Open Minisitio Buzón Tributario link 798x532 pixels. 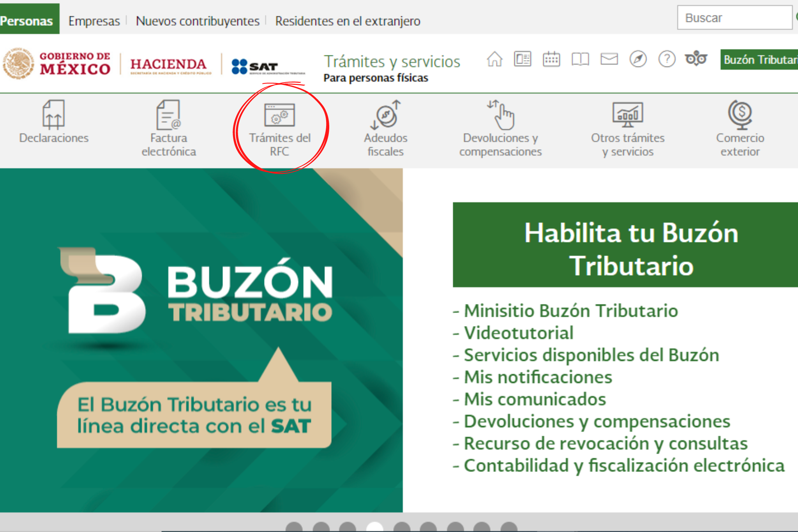[x=570, y=311]
